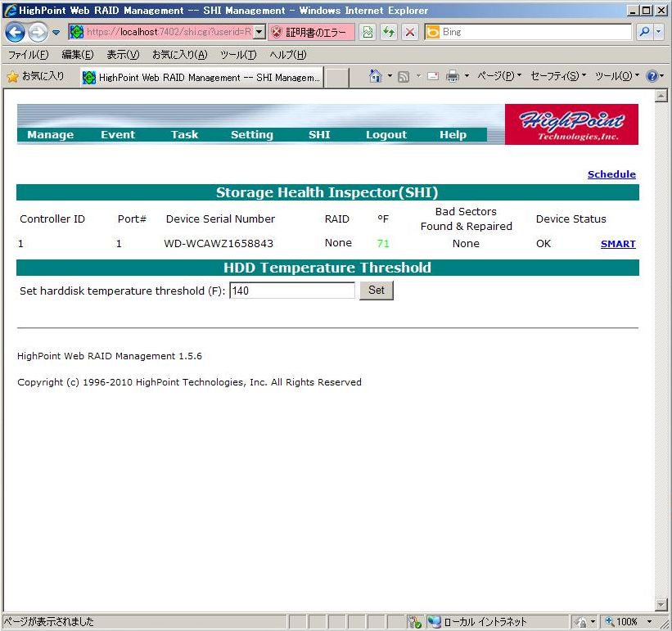The height and width of the screenshot is (631, 672).
Task: Click the HighPoint Web RAID Management 1.5.6 text
Action: pyautogui.click(x=110, y=356)
